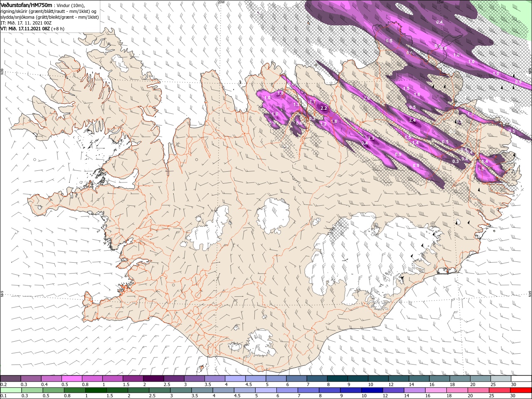Click the 2.3 snowfall value label on the map
This screenshot has height=399, width=532.
[371, 138]
